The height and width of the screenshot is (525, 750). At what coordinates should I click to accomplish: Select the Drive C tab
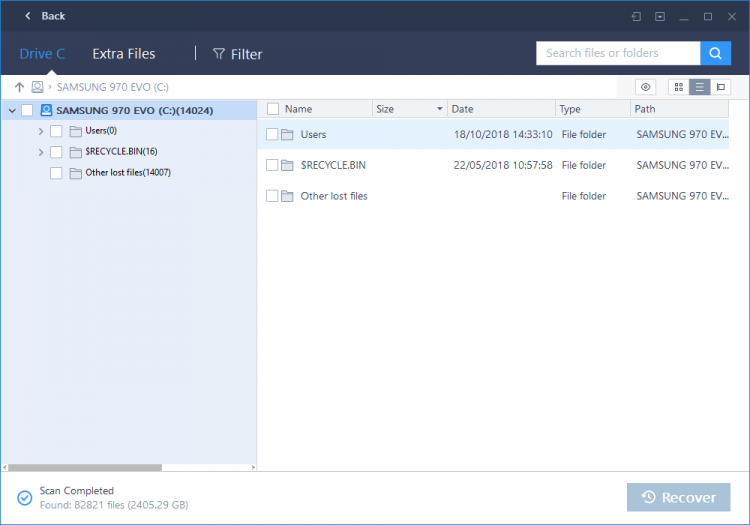point(42,54)
